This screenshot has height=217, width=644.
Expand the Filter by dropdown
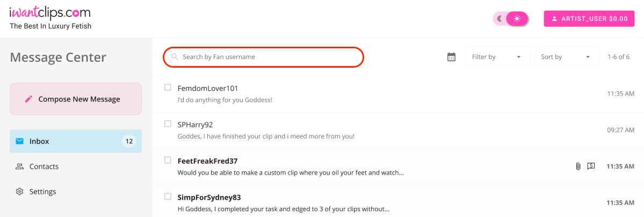(497, 57)
